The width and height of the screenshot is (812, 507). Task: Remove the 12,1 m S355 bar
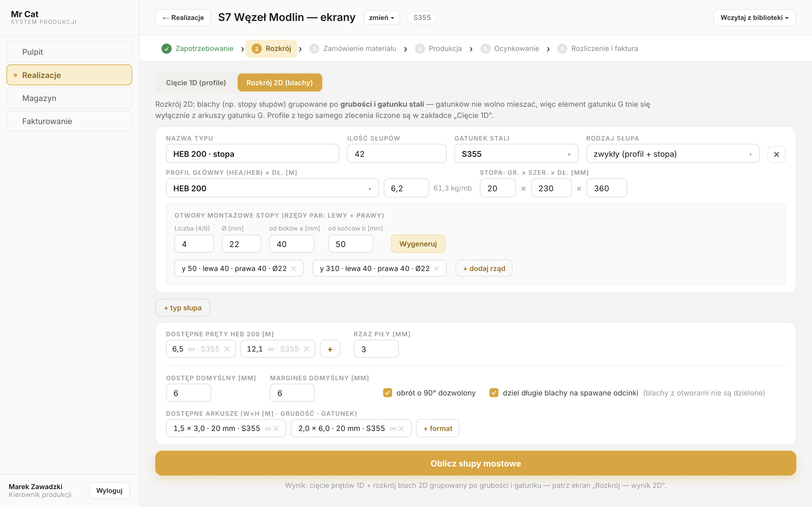(306, 349)
